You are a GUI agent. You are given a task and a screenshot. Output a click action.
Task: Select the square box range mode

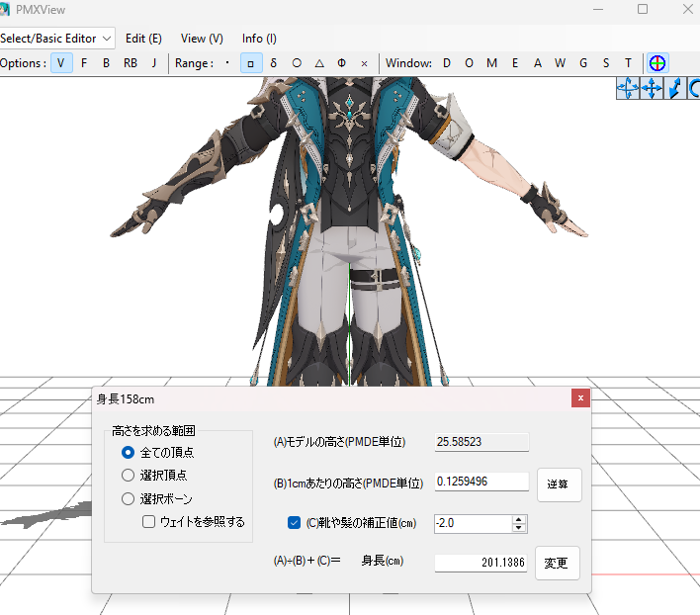(250, 63)
